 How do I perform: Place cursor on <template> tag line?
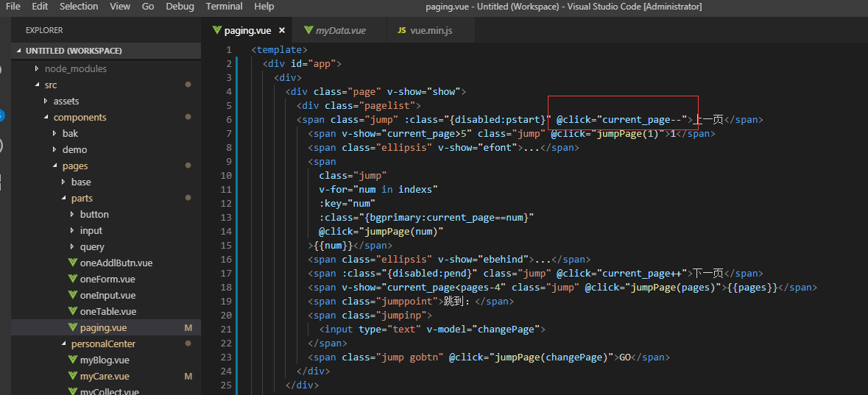[x=279, y=50]
